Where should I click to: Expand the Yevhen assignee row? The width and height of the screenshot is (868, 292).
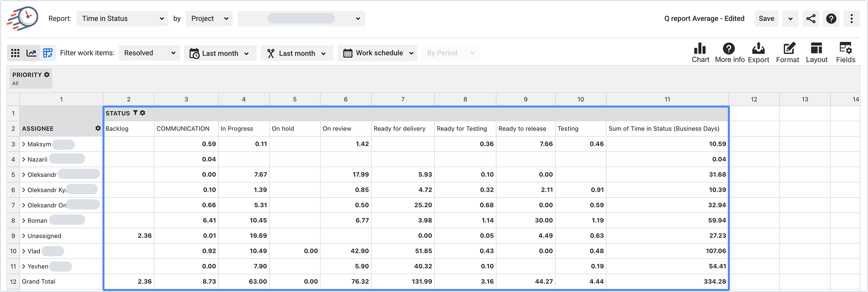tap(24, 267)
